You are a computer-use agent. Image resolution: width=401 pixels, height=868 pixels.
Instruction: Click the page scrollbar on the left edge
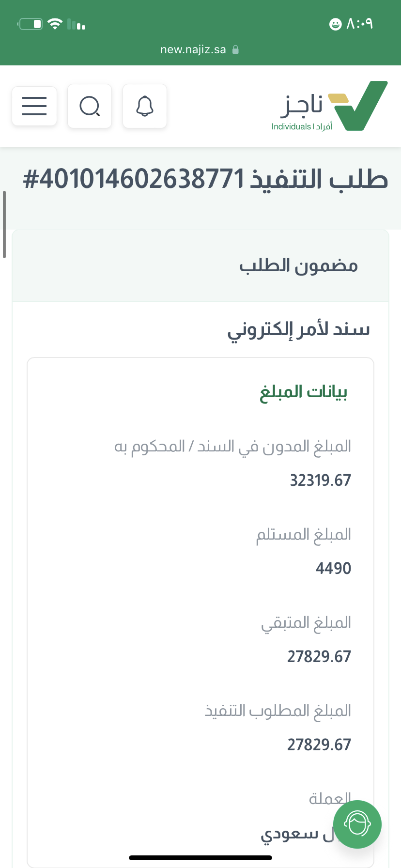tap(4, 224)
